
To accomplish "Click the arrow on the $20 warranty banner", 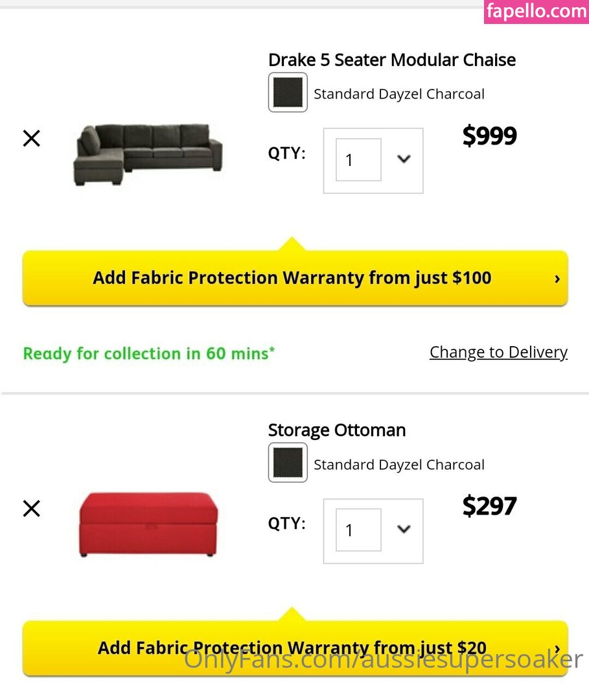I will 557,649.
